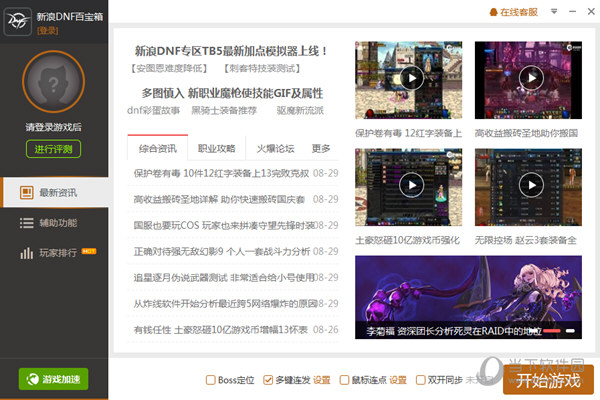
Task: Open the 黑骑士装备推荐 link
Action: (224, 111)
